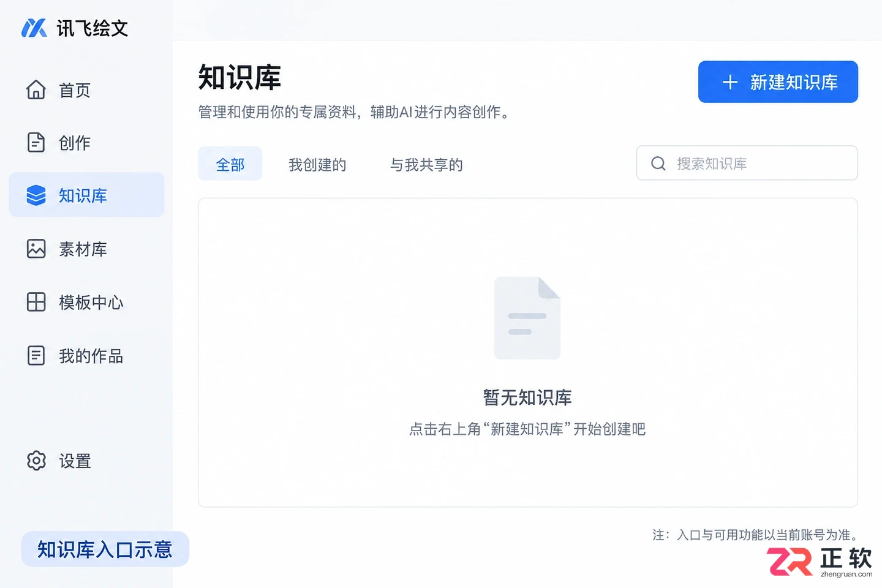The height and width of the screenshot is (588, 882).
Task: Click the picture icon beside 素材库
Action: pos(36,249)
